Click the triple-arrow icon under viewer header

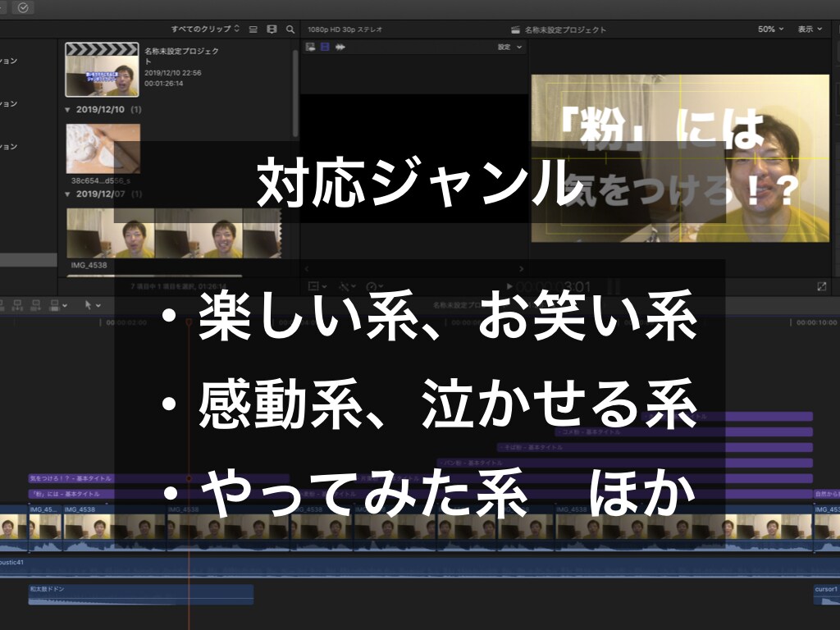[340, 47]
